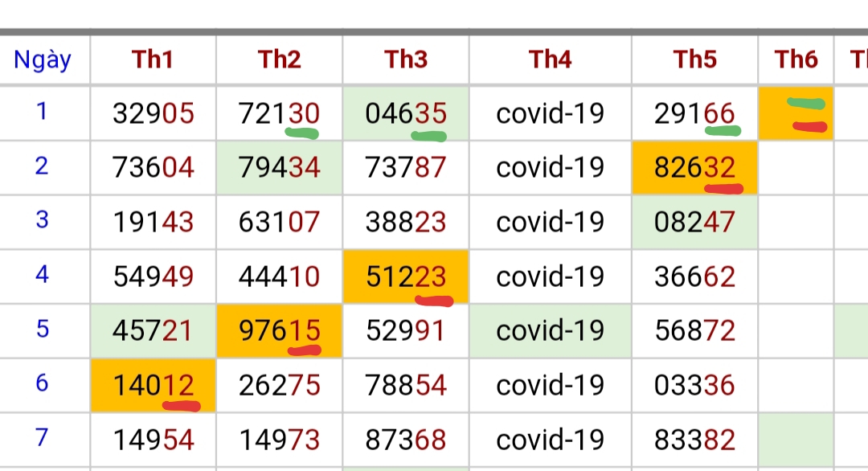Screen dimensions: 868x471
Task: Select the green cell showing 08247
Action: [x=694, y=222]
